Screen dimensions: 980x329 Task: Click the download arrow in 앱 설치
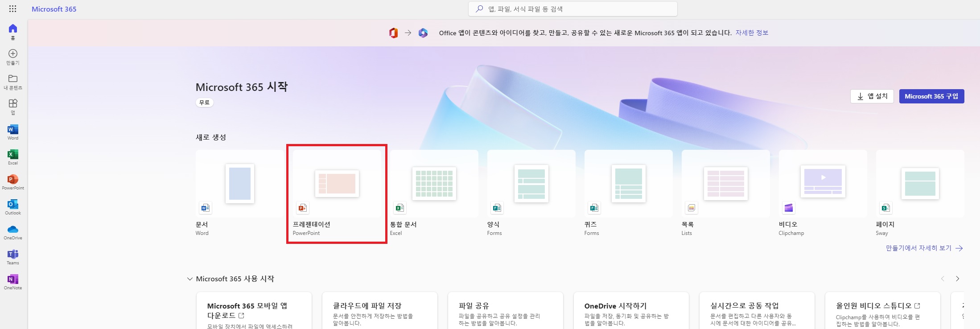[861, 96]
